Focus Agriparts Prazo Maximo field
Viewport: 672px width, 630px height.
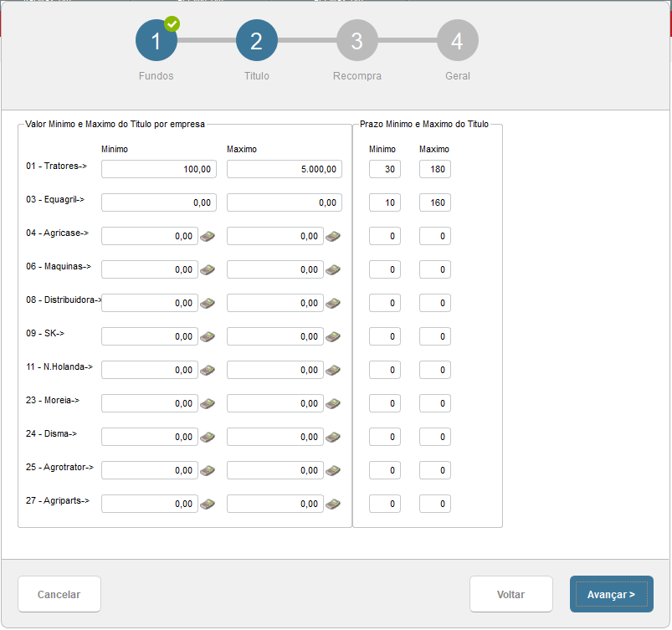coord(435,504)
